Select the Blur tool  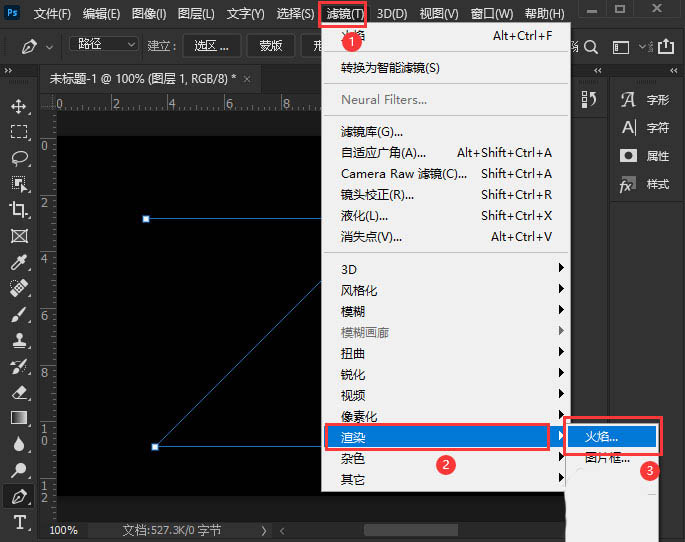point(18,444)
